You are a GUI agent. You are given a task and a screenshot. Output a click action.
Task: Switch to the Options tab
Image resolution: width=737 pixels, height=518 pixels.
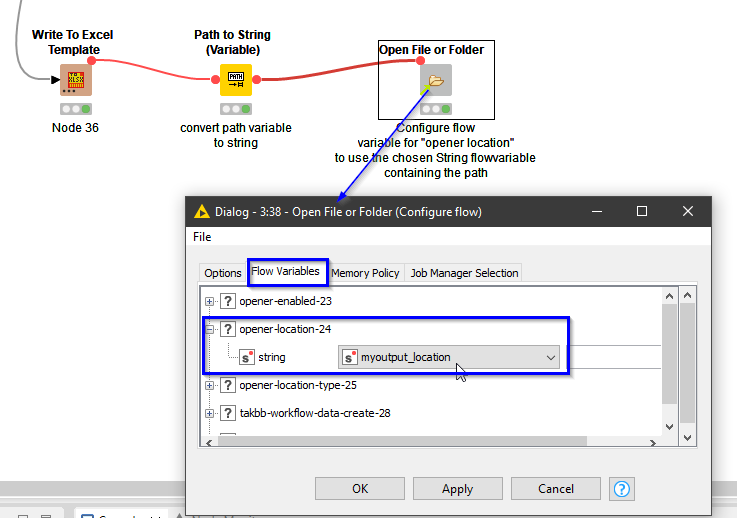(x=223, y=273)
